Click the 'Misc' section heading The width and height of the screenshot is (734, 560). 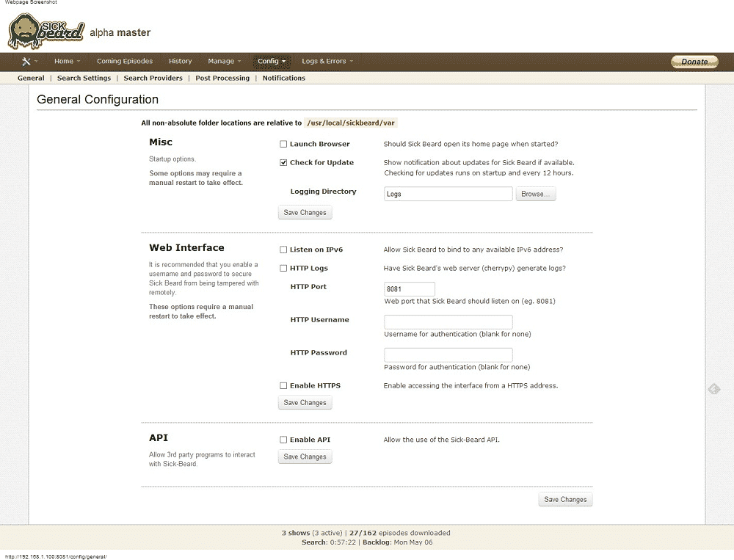tap(161, 142)
